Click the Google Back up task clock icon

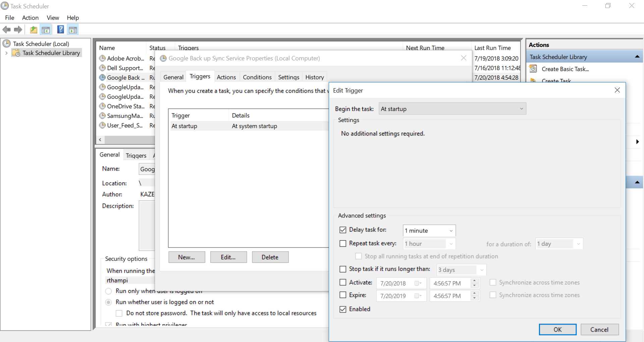click(102, 77)
